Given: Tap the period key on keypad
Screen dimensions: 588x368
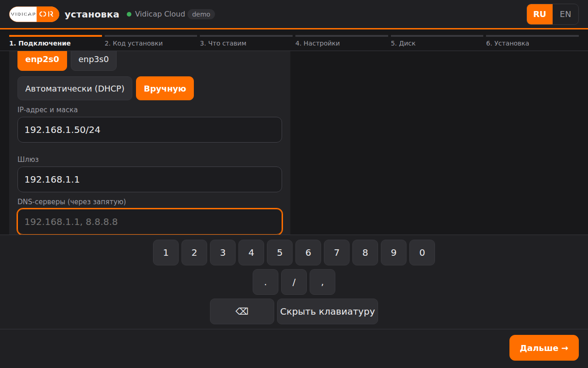Looking at the screenshot, I should click(x=266, y=282).
